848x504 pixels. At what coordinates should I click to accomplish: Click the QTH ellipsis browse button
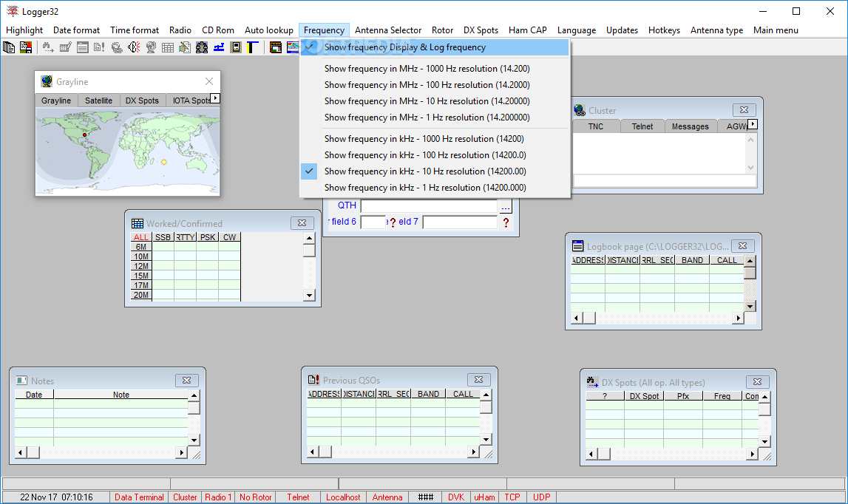pyautogui.click(x=505, y=206)
